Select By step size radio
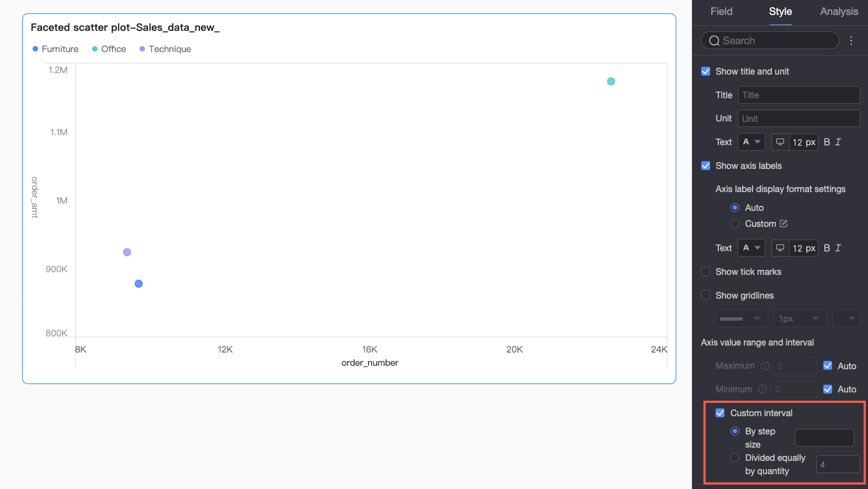Viewport: 868px width, 489px height. pyautogui.click(x=735, y=431)
